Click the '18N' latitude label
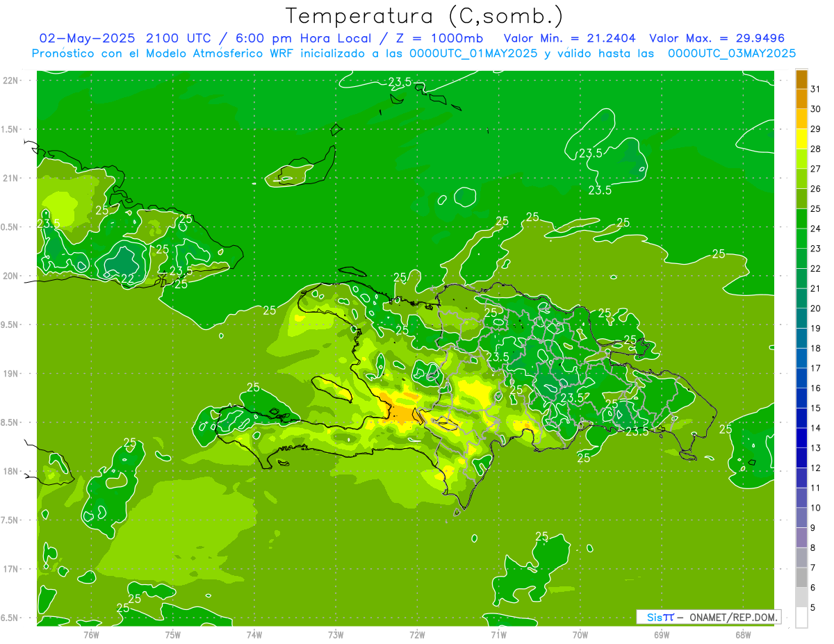Image resolution: width=834 pixels, height=644 pixels. click(x=11, y=472)
